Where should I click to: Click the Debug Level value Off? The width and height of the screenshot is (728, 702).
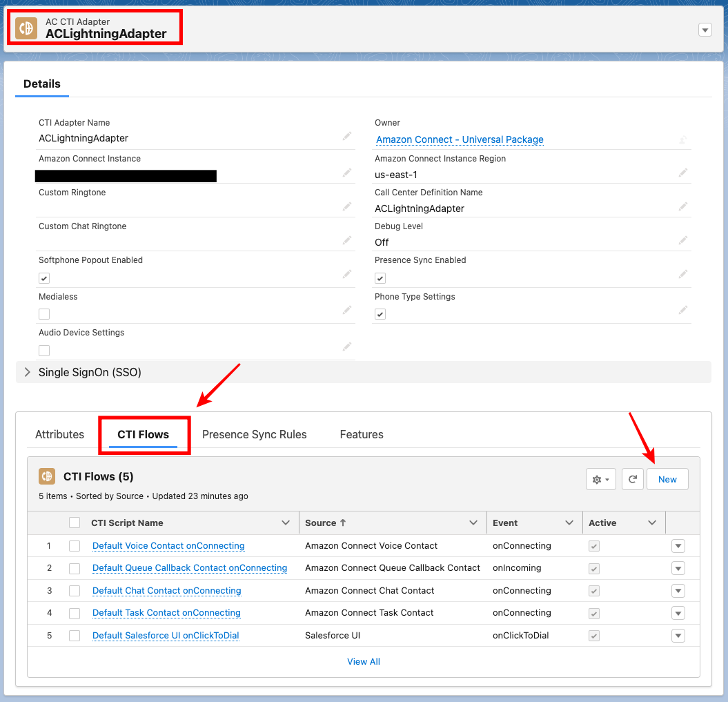click(382, 242)
